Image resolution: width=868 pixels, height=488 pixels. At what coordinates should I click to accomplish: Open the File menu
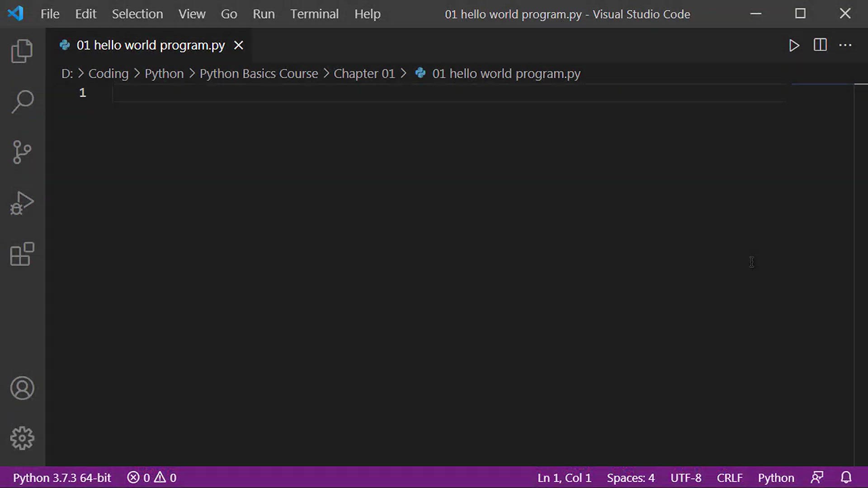click(x=50, y=14)
